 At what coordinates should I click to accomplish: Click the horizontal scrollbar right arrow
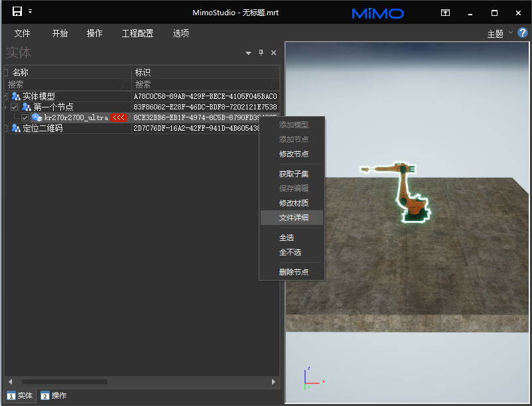[x=273, y=381]
